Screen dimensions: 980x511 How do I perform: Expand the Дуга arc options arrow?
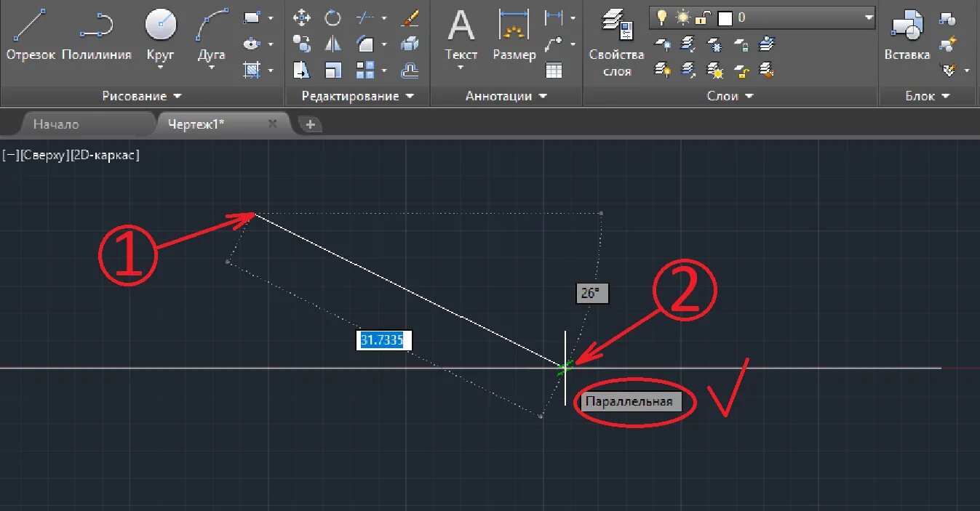tap(211, 68)
